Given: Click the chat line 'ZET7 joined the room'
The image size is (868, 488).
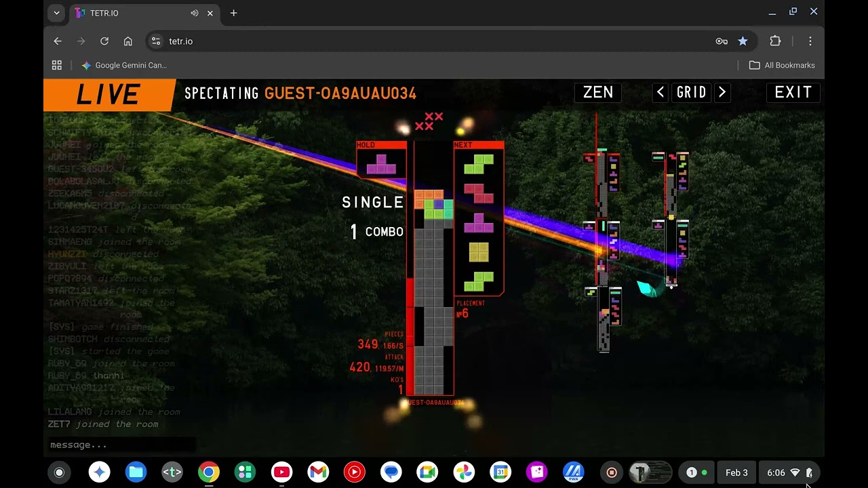Looking at the screenshot, I should 103,424.
